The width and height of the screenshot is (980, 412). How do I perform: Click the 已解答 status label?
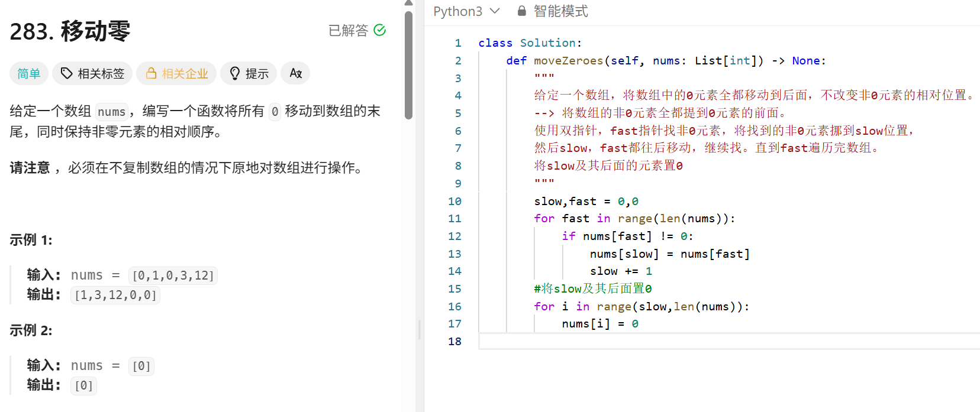(349, 30)
